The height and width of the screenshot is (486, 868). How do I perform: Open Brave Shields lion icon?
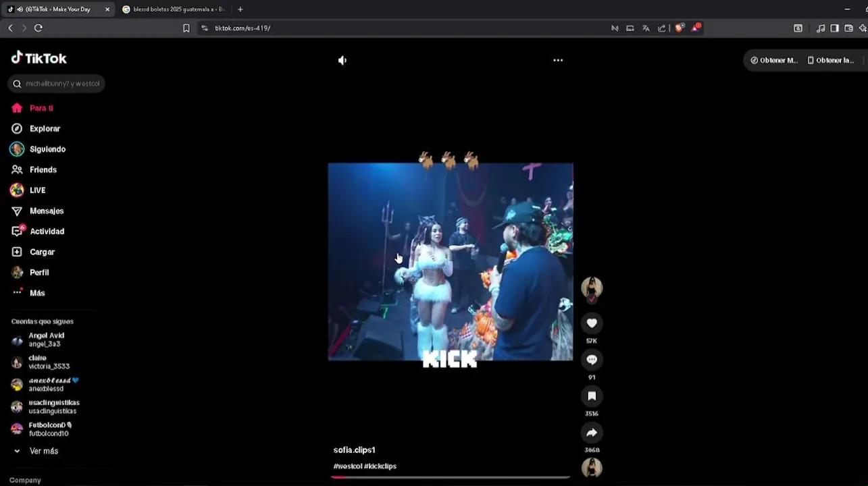click(x=679, y=28)
